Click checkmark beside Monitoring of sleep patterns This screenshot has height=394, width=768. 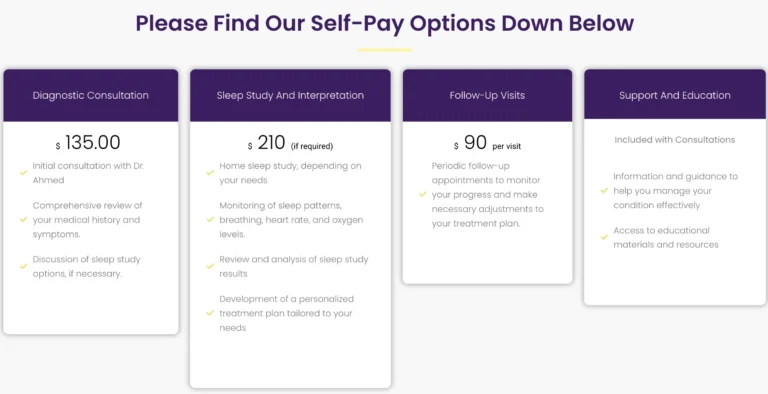[x=210, y=220]
